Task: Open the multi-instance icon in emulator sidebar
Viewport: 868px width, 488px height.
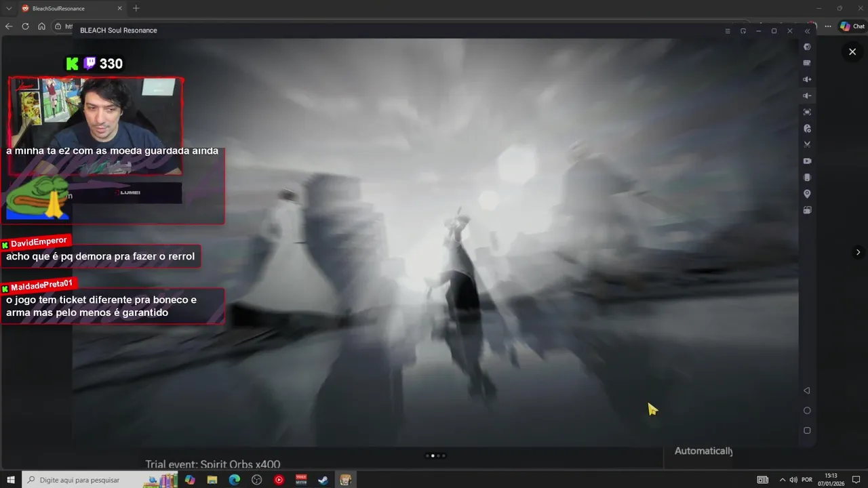Action: [x=807, y=210]
